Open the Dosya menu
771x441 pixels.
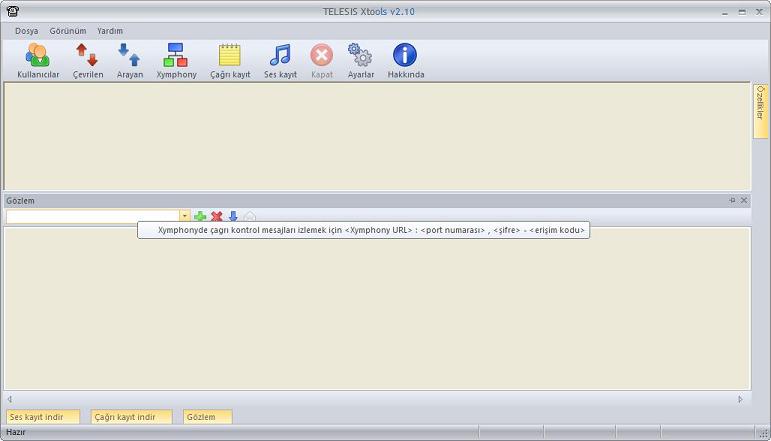26,31
